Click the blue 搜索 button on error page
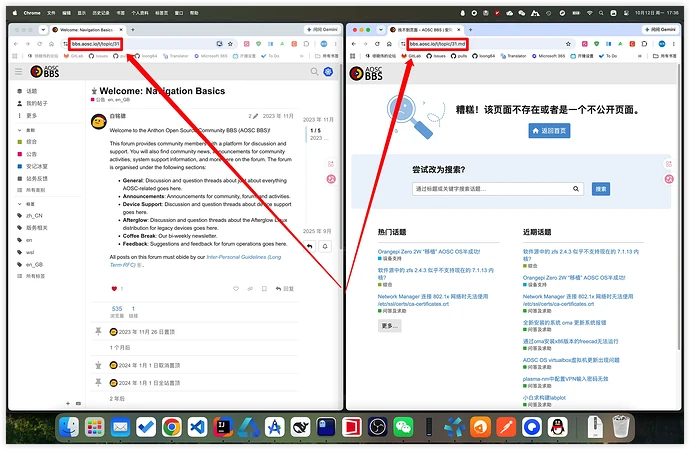This screenshot has width=690, height=450. tap(601, 189)
